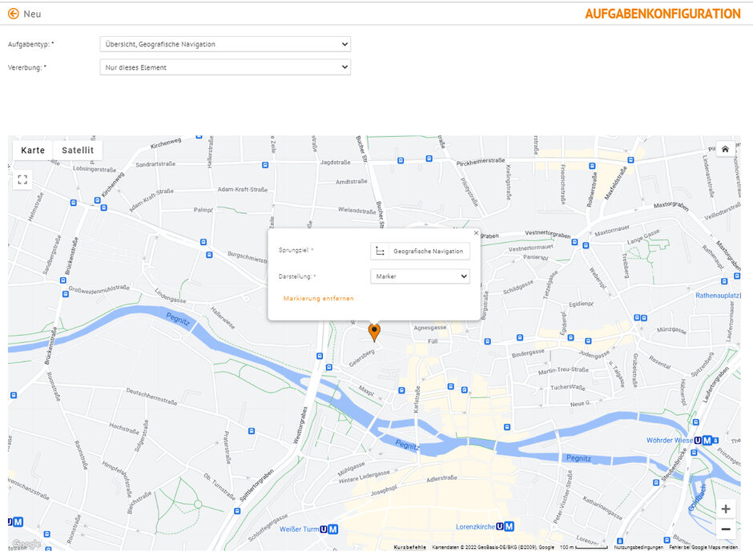Open the Aufgabentyp dropdown

click(x=225, y=44)
